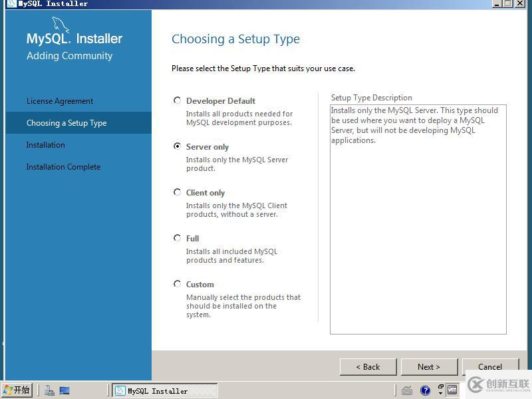Jump to the Installation sidebar step
Image resolution: width=532 pixels, height=399 pixels.
click(46, 145)
